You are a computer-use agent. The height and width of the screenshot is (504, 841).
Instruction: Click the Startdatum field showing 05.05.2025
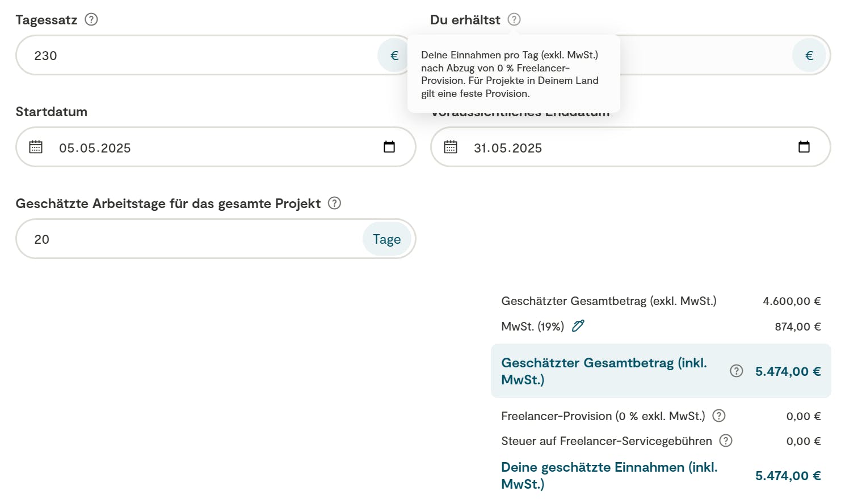point(216,147)
